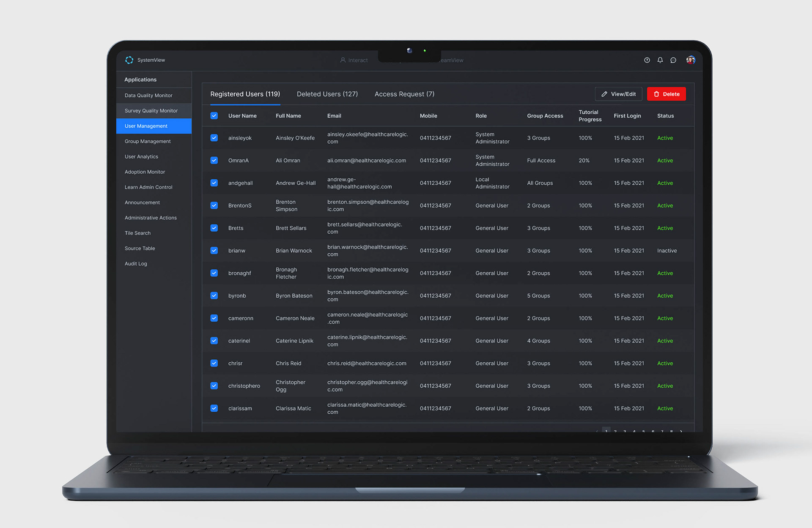Image resolution: width=812 pixels, height=528 pixels.
Task: Uncheck the select-all header checkbox
Action: (214, 115)
